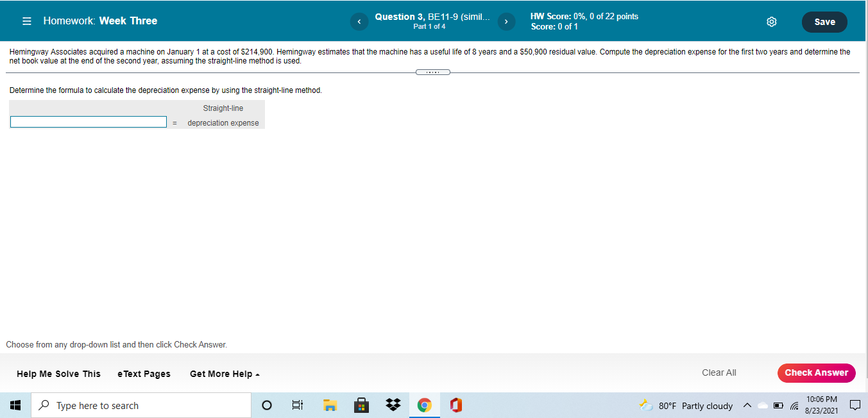Click Help Me Solve This

click(x=58, y=373)
